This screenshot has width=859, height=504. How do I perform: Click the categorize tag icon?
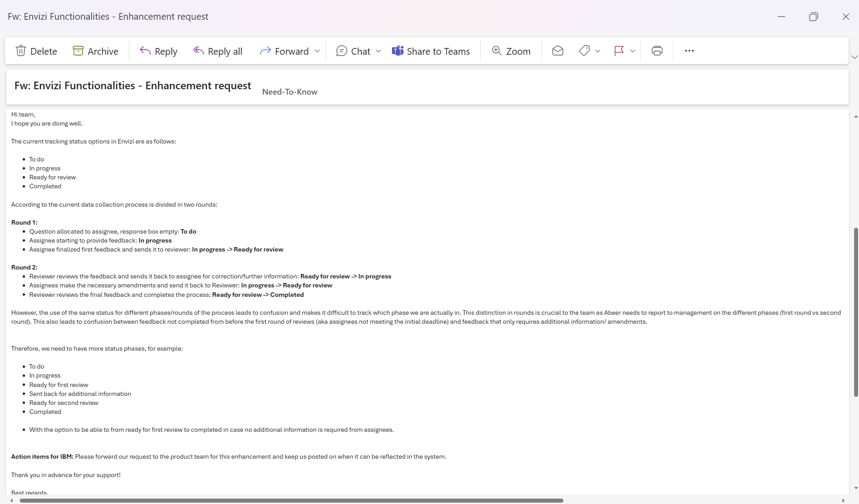pos(584,51)
